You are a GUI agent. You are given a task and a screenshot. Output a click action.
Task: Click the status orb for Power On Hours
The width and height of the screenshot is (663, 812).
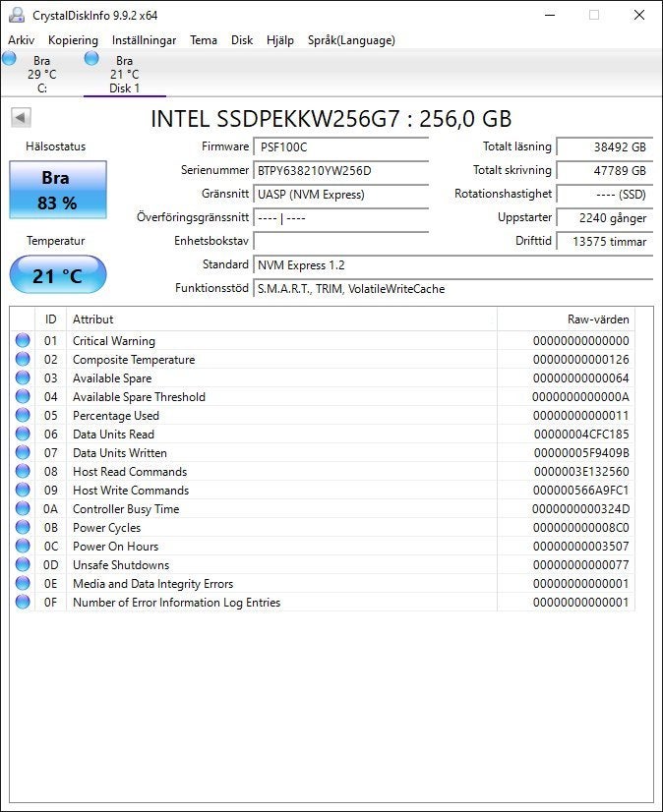pyautogui.click(x=23, y=546)
